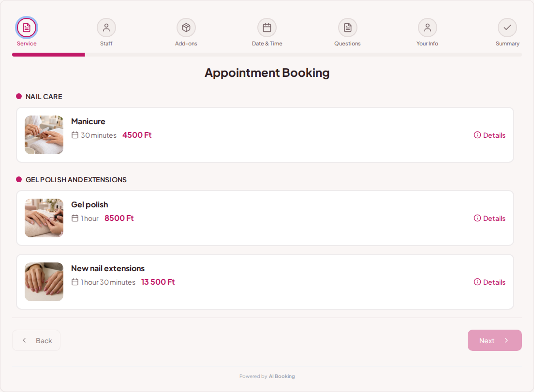Click the pink bullet before NAIL CARE
Image resolution: width=534 pixels, height=392 pixels.
pyautogui.click(x=19, y=96)
